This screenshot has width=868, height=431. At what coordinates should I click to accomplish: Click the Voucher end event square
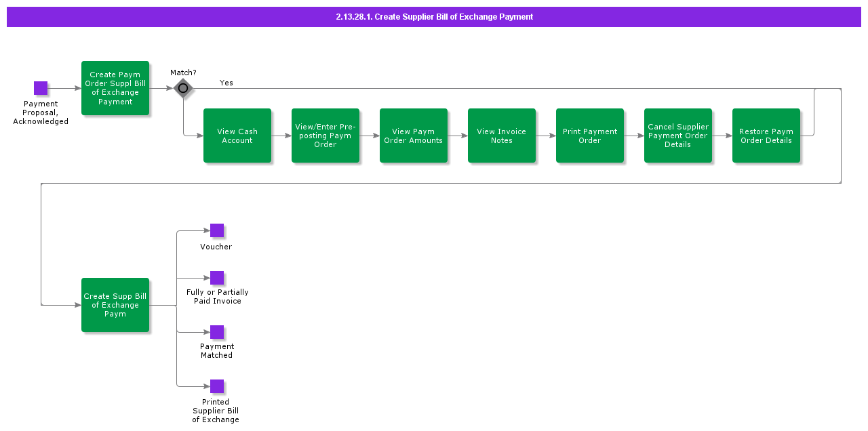pyautogui.click(x=217, y=230)
